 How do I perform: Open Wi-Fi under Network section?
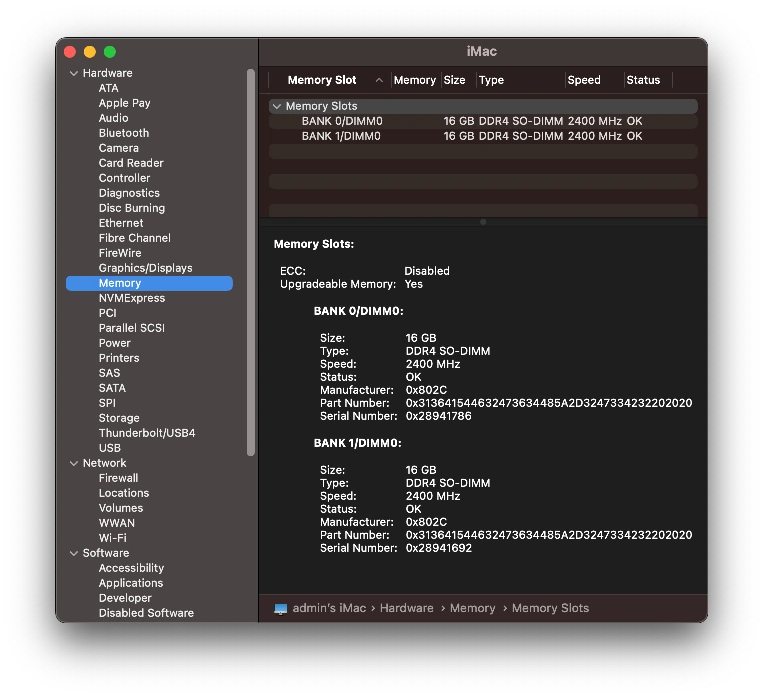tap(112, 538)
